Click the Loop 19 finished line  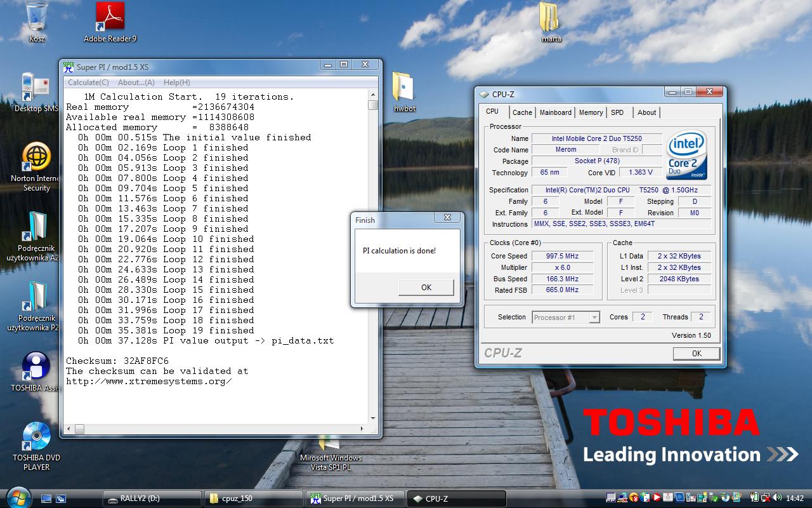coord(166,330)
